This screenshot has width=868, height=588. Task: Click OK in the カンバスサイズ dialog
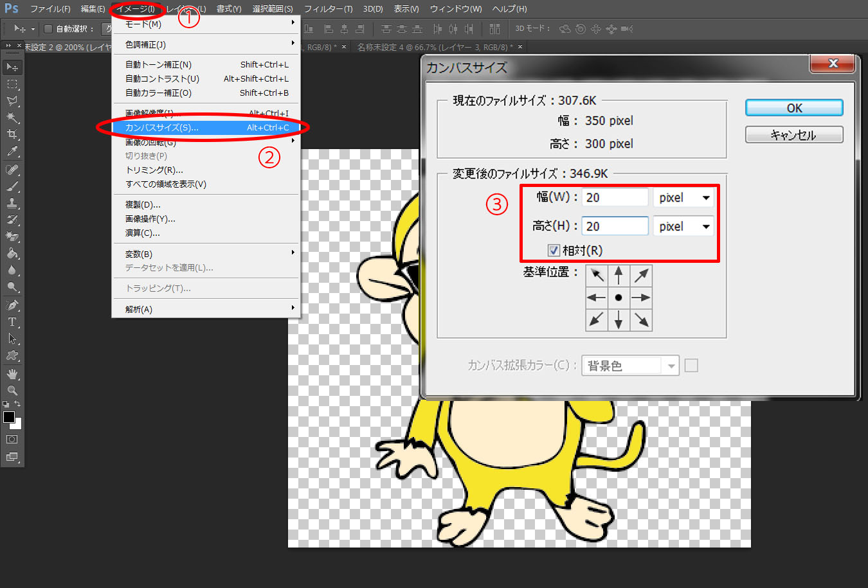coord(794,108)
